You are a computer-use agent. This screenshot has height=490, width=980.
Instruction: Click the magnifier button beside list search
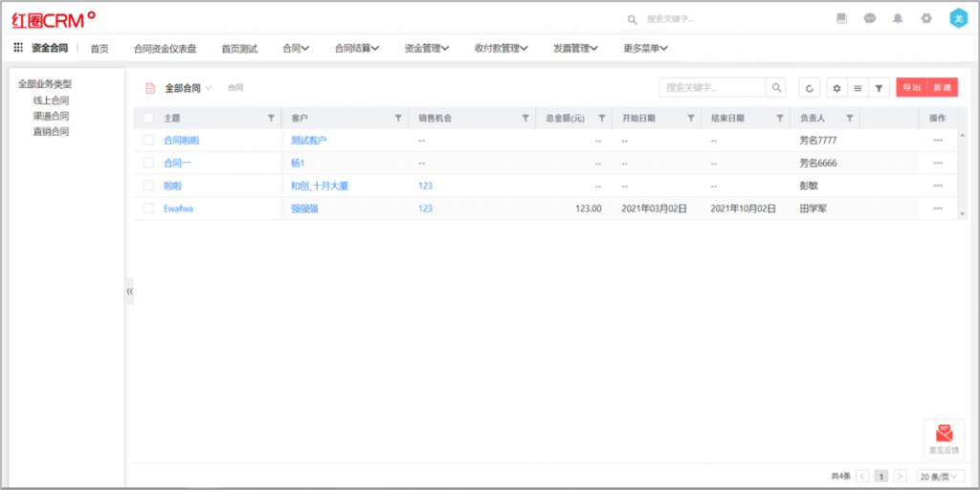coord(777,88)
